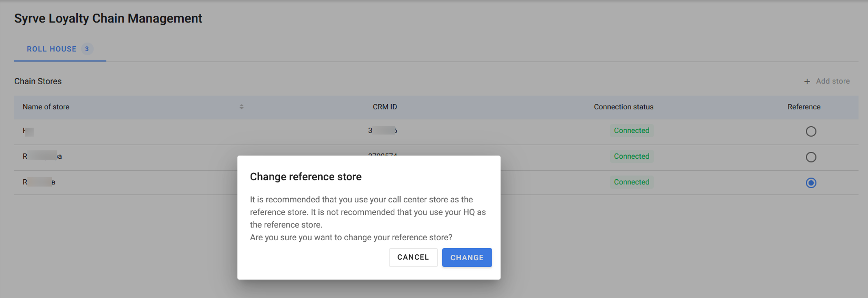Select the reference radio for the second store
Screen dimensions: 868x298
(x=811, y=157)
